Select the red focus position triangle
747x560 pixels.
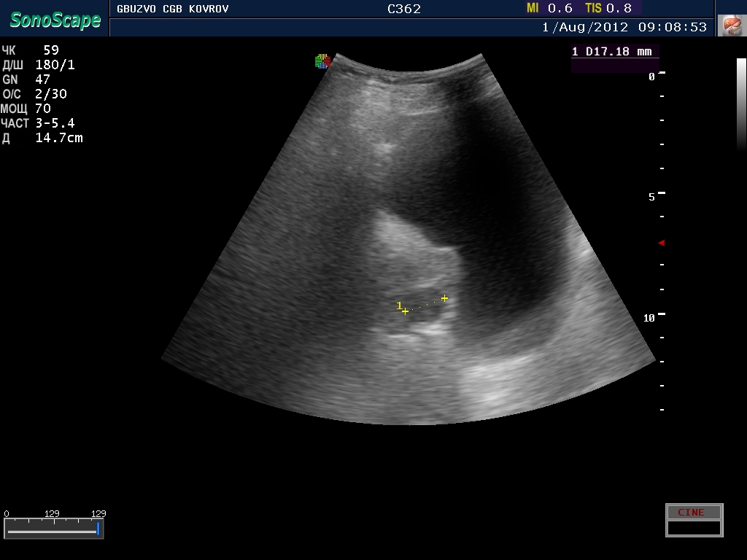pos(662,243)
